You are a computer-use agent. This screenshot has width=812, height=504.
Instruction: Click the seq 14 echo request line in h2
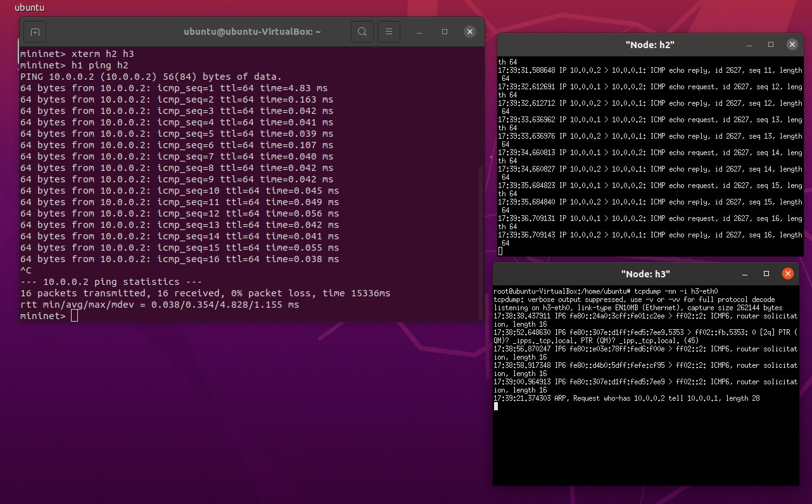650,156
